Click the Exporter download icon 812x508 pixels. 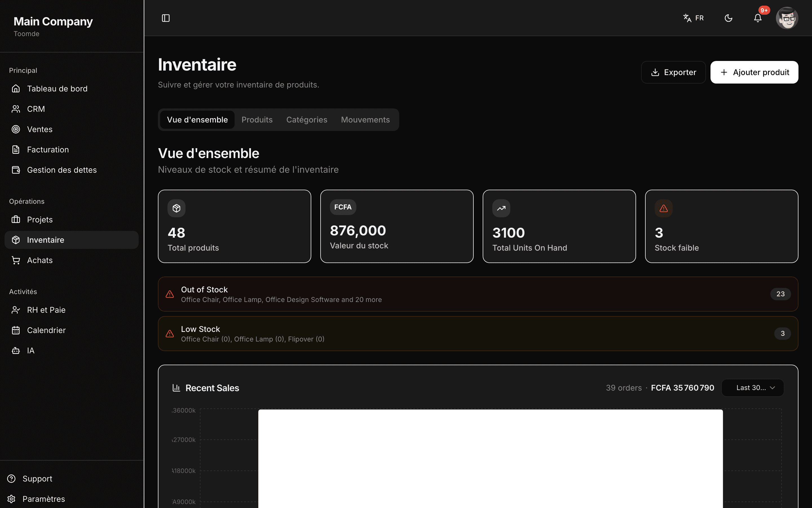click(655, 72)
